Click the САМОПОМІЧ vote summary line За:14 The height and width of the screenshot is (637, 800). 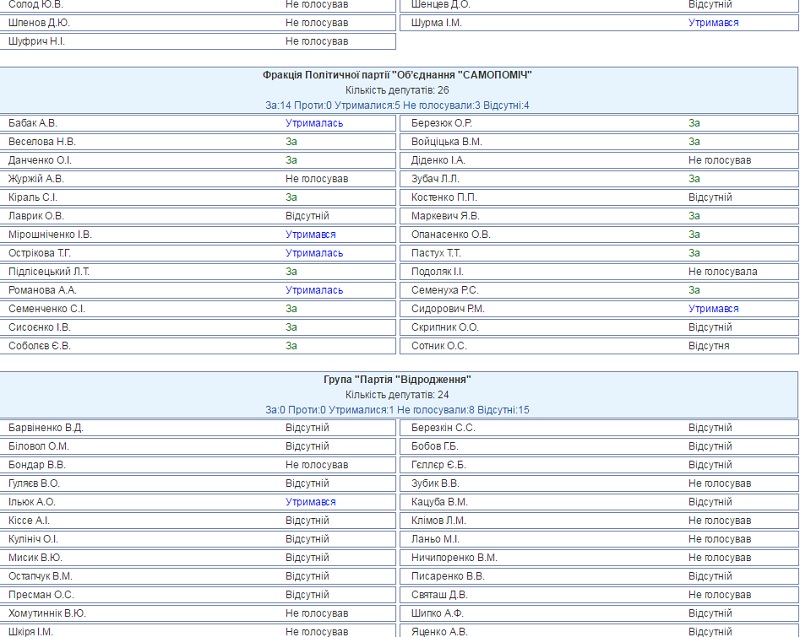click(x=397, y=105)
